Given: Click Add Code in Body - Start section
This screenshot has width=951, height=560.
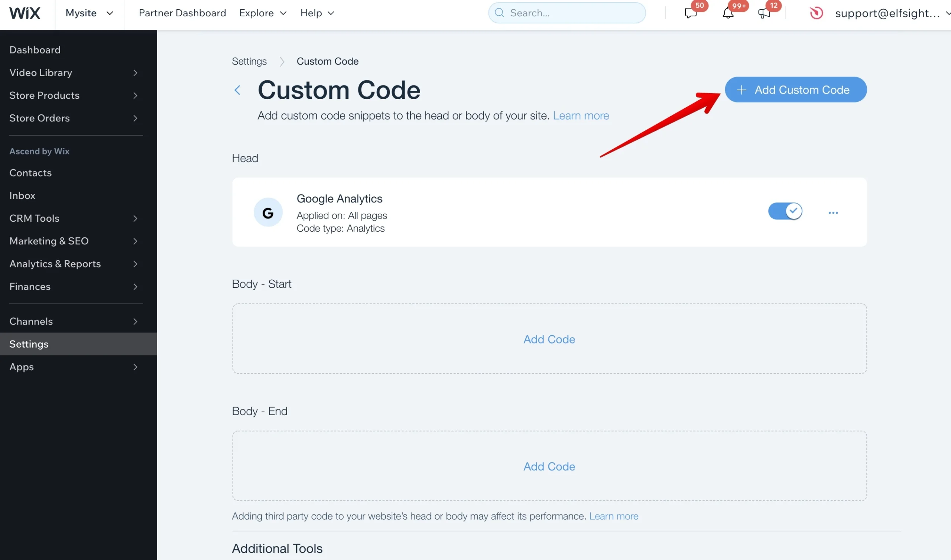Looking at the screenshot, I should (549, 339).
